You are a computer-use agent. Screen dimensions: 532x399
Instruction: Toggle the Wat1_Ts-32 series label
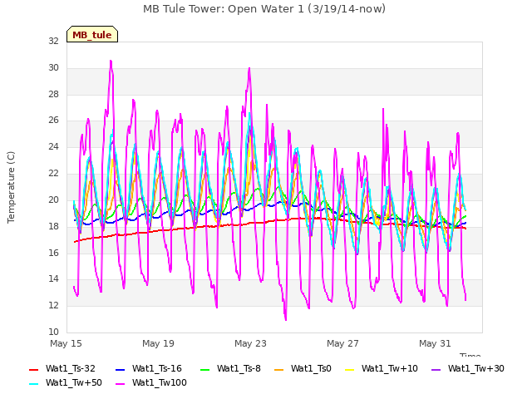pos(70,368)
